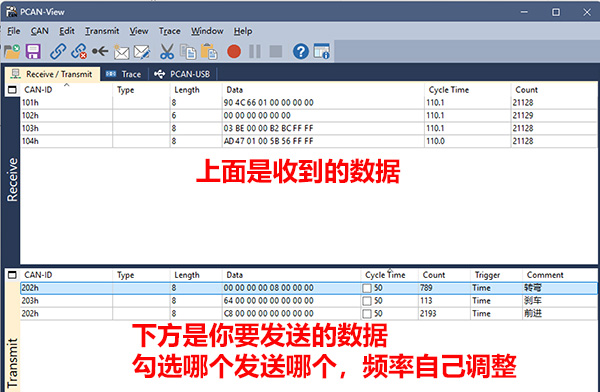Screen dimensions: 600x392
Task: Edit message with envelope-and-pencil icon
Action: pyautogui.click(x=142, y=52)
